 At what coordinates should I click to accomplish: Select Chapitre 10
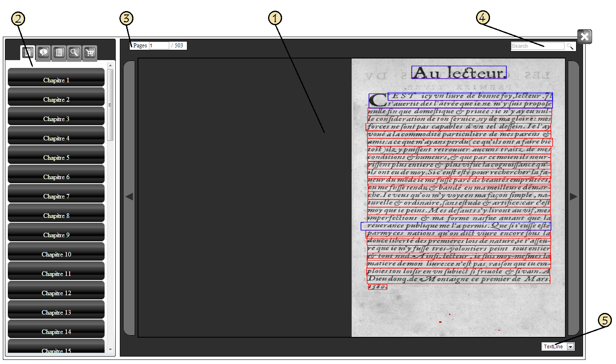pos(56,252)
